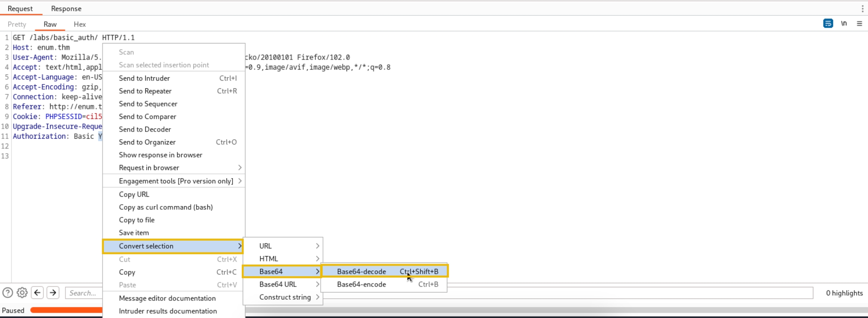
Task: Open the editor hamburger options menu
Action: click(859, 23)
